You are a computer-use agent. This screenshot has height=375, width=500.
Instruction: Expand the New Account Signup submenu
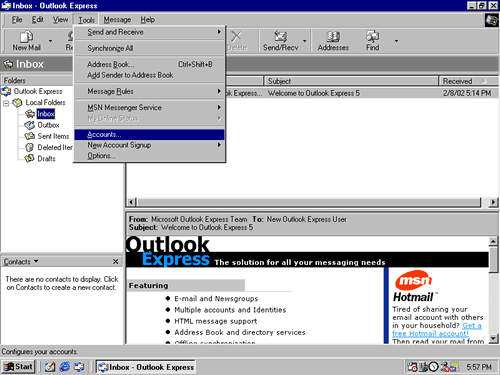(x=150, y=145)
